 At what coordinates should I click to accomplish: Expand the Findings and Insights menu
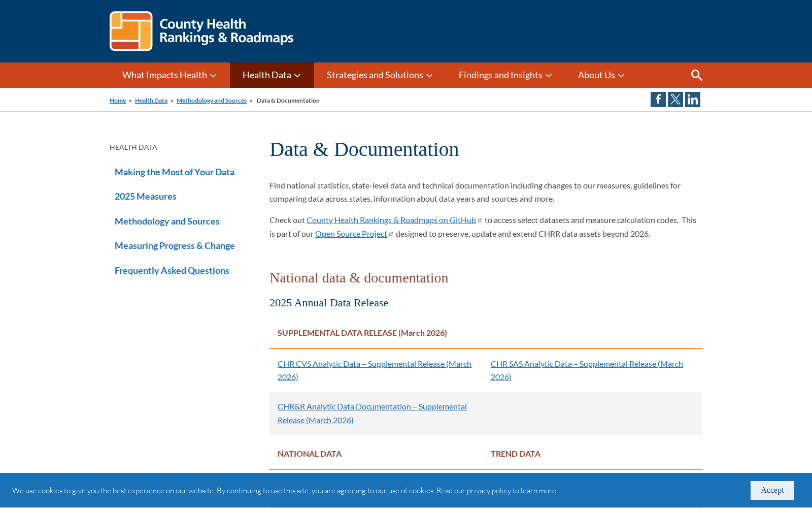pos(505,75)
